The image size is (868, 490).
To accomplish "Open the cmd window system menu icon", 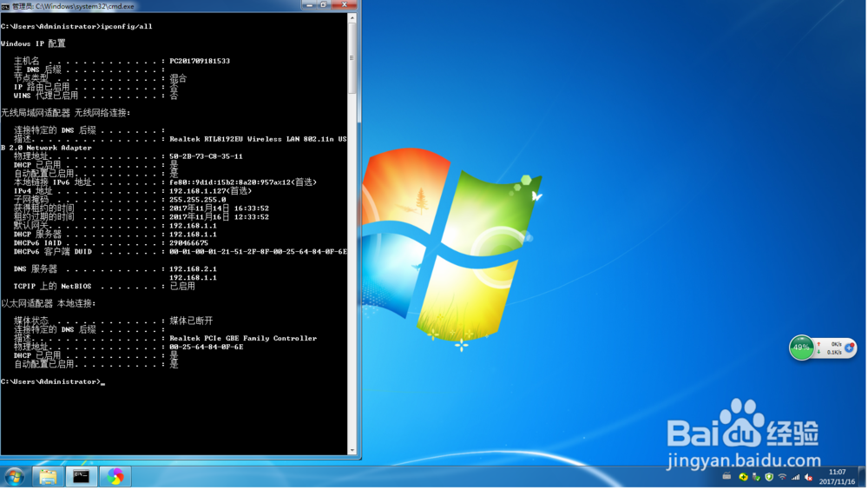I will point(5,6).
